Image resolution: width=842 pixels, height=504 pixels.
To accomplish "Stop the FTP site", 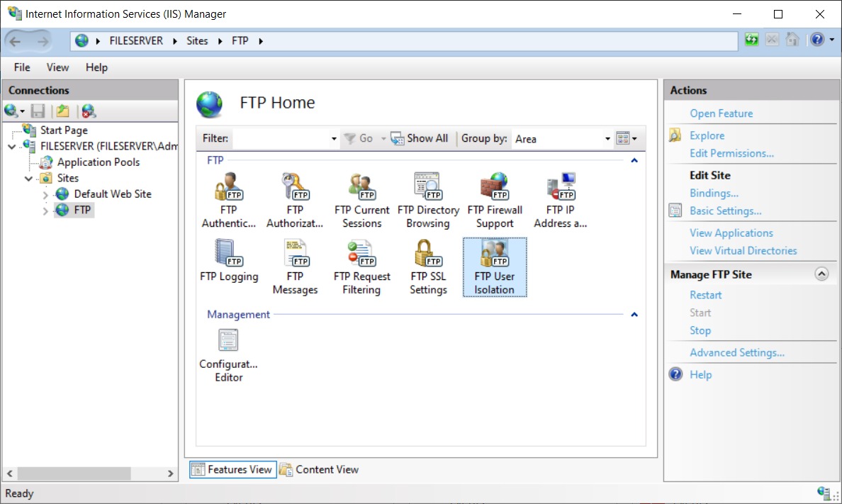I will pyautogui.click(x=700, y=330).
